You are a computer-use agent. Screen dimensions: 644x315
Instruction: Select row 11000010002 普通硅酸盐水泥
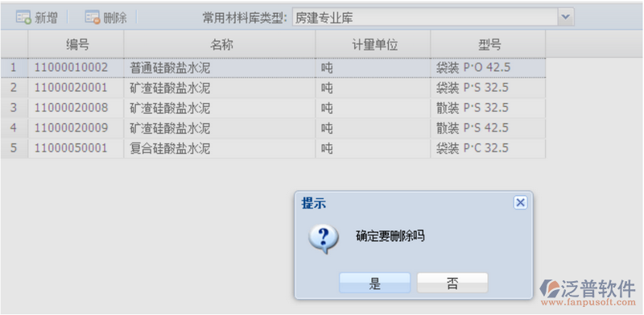point(273,68)
